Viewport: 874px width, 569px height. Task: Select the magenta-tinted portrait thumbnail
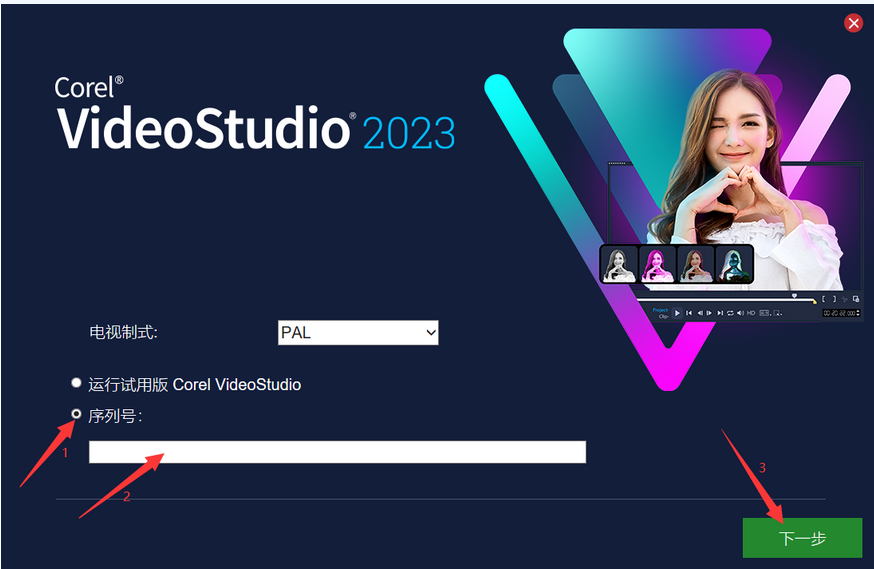657,264
